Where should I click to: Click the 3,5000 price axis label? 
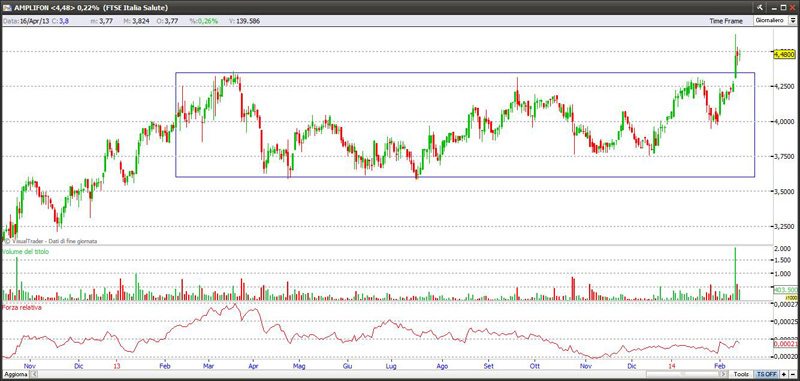coord(784,191)
